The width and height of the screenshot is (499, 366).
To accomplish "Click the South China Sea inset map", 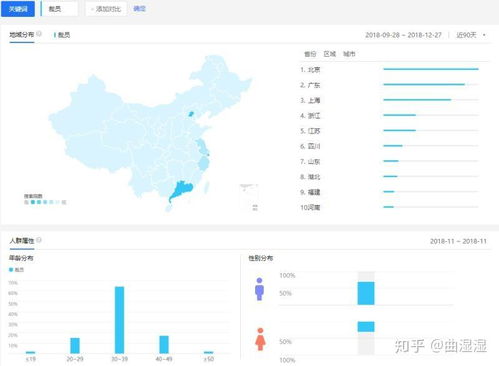I will (249, 197).
